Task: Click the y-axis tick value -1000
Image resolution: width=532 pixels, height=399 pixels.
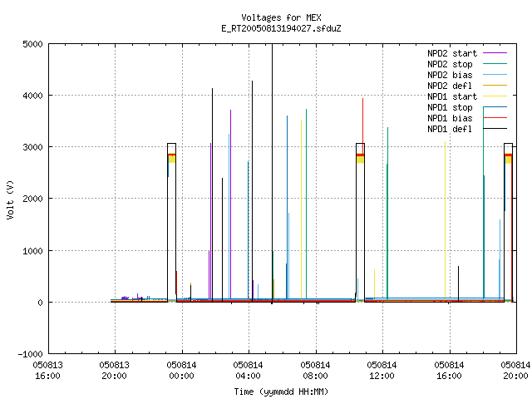Action: click(31, 354)
